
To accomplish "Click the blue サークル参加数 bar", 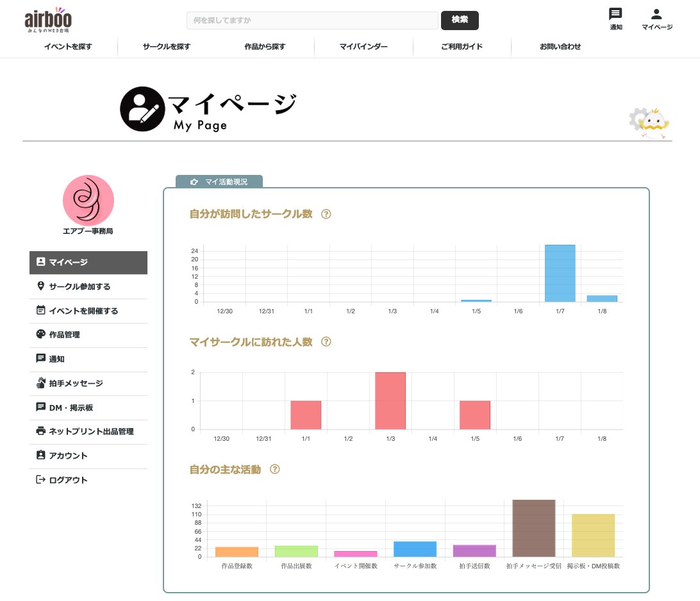I will [415, 549].
